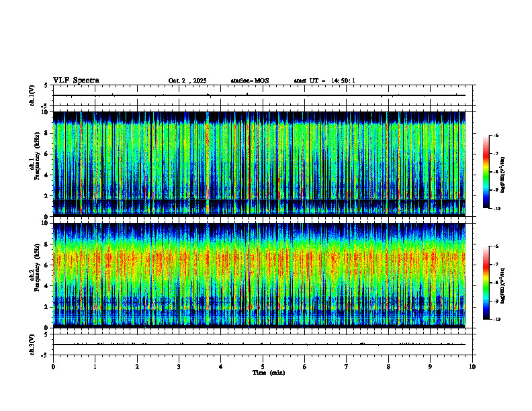Click time axis tick label "5"

[x=263, y=367]
